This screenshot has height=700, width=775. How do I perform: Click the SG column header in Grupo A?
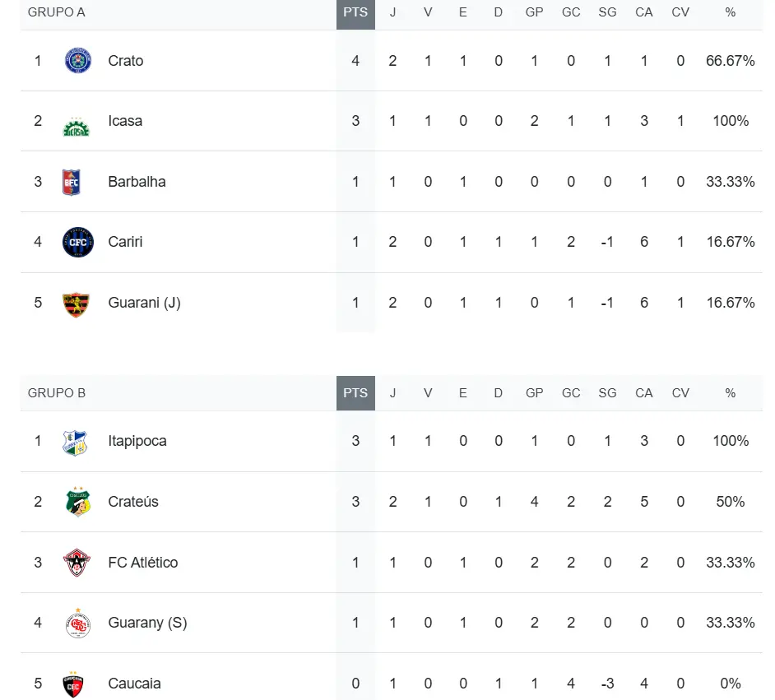pos(607,13)
